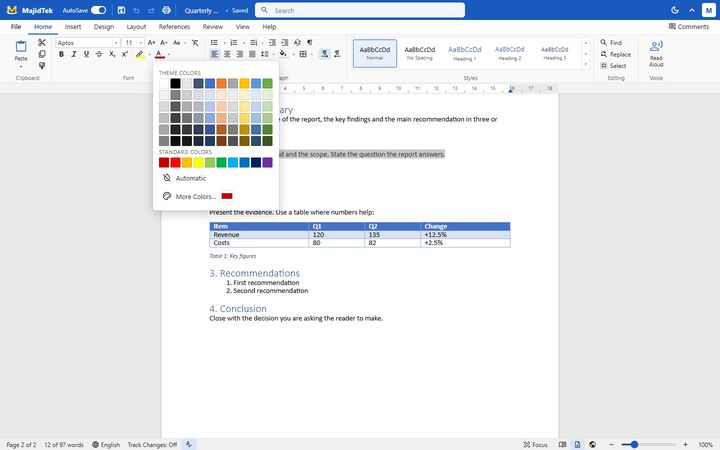The width and height of the screenshot is (720, 450).
Task: Apply superscript formatting
Action: [x=124, y=54]
